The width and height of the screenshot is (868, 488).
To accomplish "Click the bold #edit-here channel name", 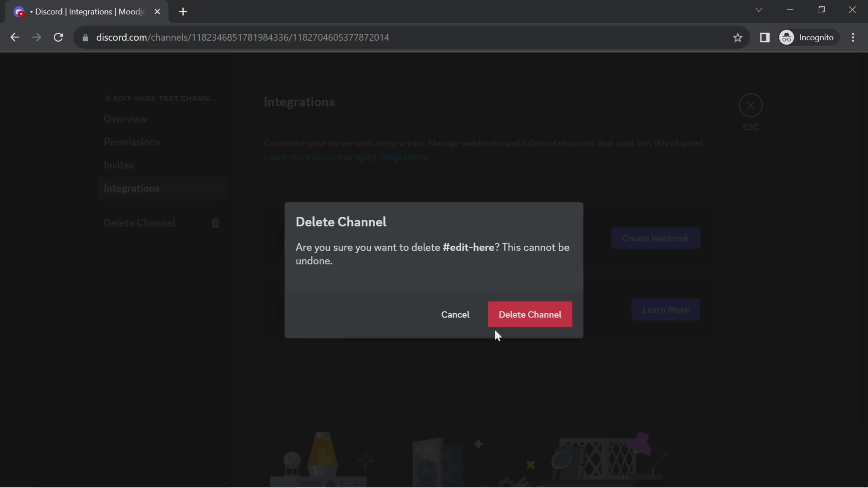I will (x=468, y=248).
